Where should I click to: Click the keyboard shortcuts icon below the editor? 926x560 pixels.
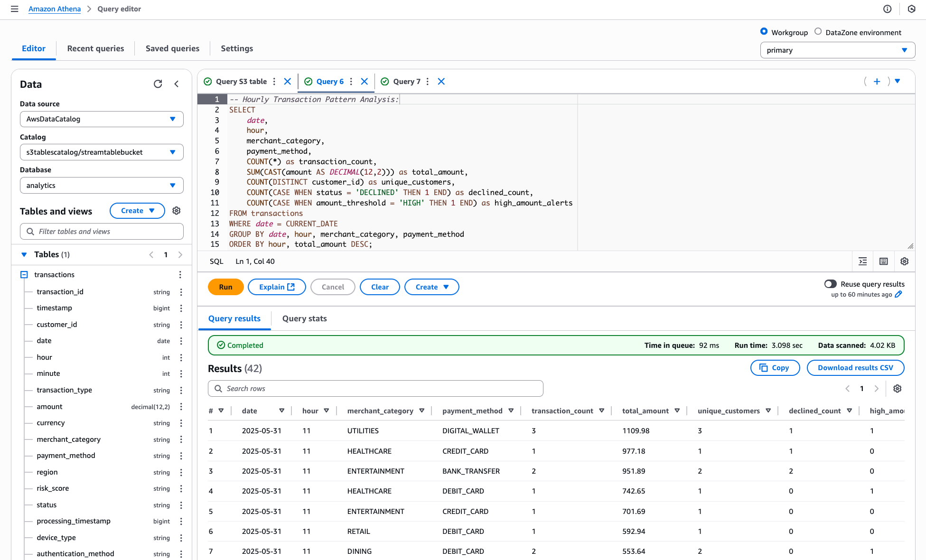(x=883, y=261)
